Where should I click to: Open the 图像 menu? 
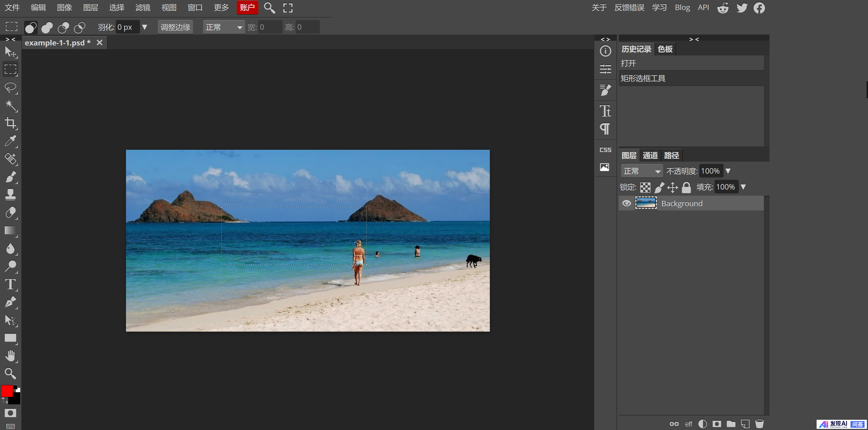65,8
